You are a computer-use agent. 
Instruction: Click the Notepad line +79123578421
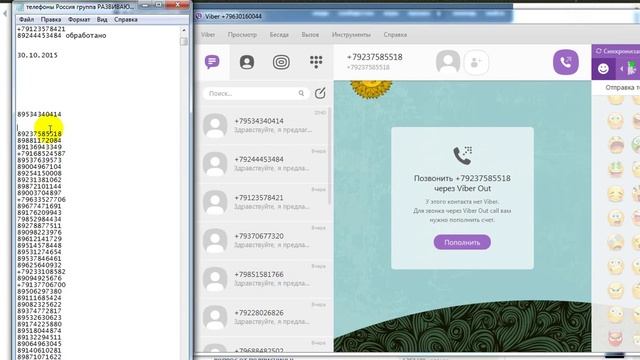pyautogui.click(x=41, y=29)
